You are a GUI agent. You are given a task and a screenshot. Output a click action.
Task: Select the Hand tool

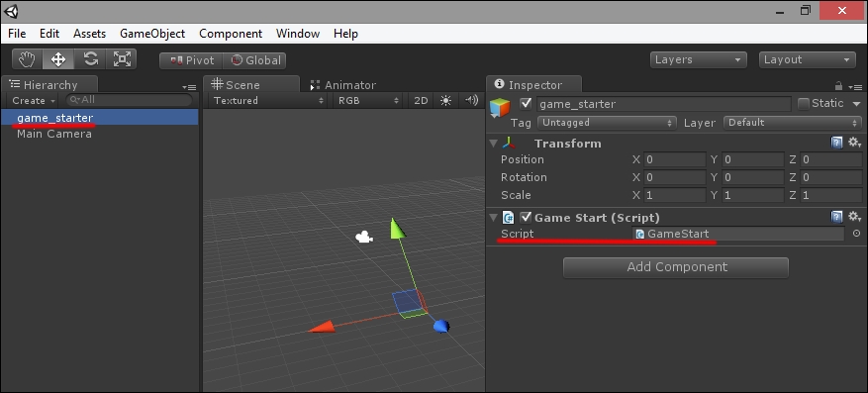[x=28, y=59]
